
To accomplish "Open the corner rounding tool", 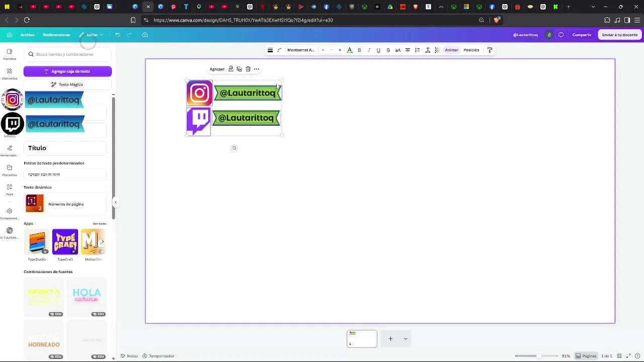I will pos(280,50).
